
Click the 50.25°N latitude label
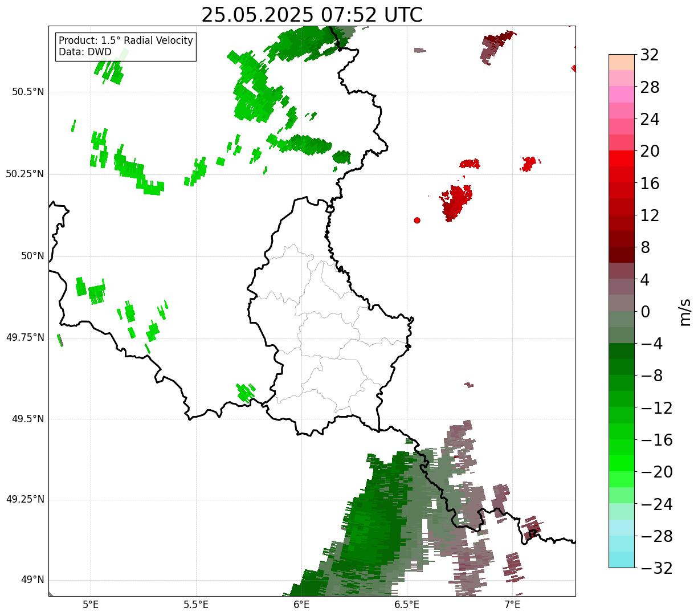(25, 174)
